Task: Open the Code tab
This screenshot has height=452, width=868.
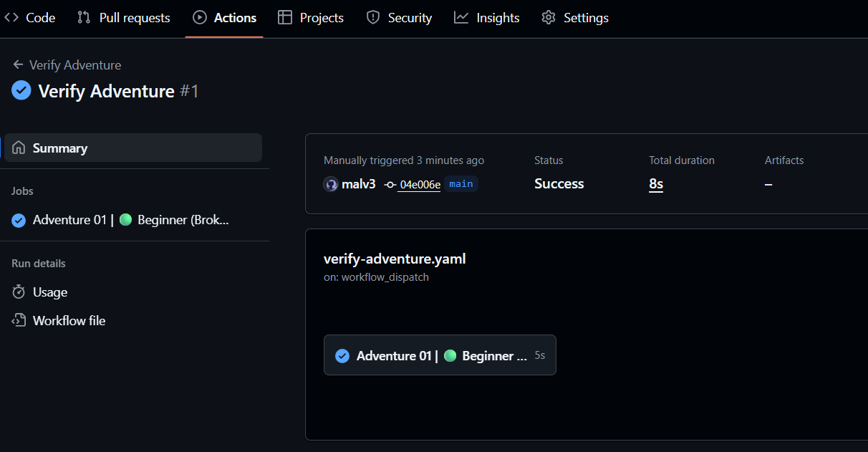Action: click(29, 18)
